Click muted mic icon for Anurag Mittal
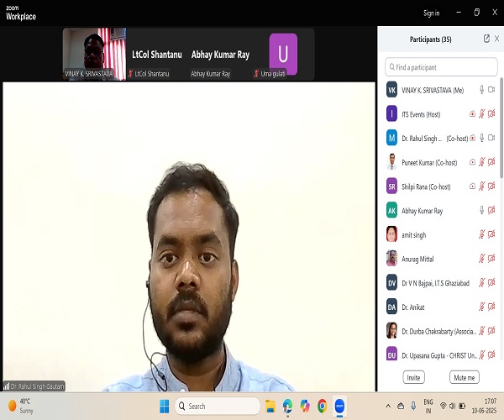504x420 pixels. point(481,259)
